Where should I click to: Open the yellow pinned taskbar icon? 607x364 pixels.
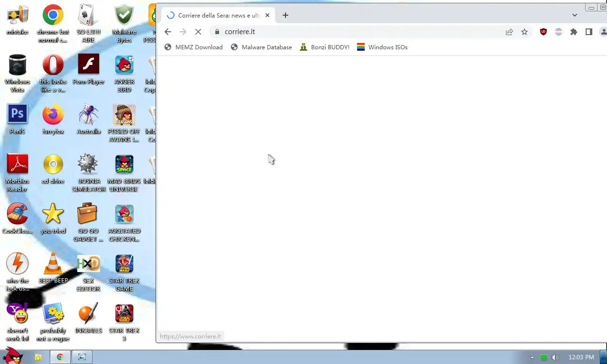[x=38, y=357]
